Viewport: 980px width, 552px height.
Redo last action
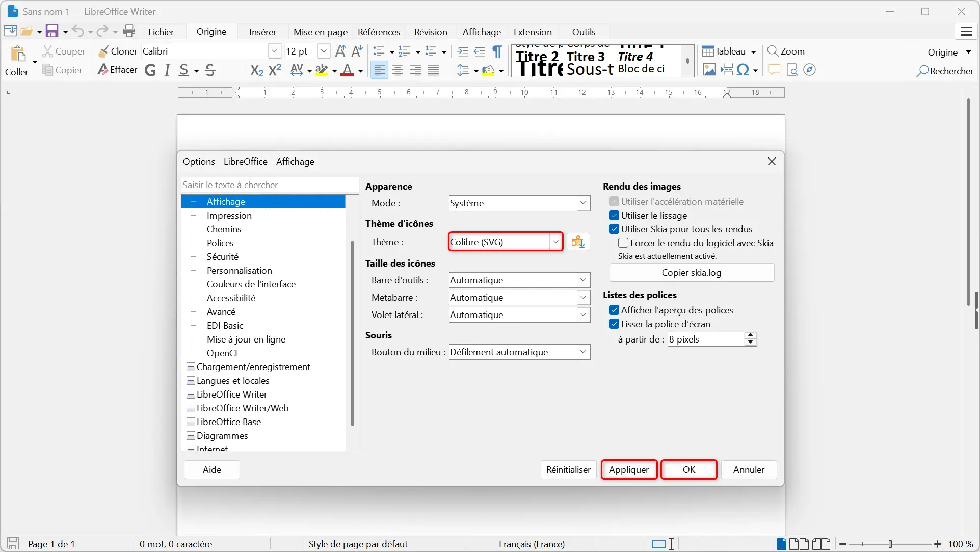[x=102, y=31]
